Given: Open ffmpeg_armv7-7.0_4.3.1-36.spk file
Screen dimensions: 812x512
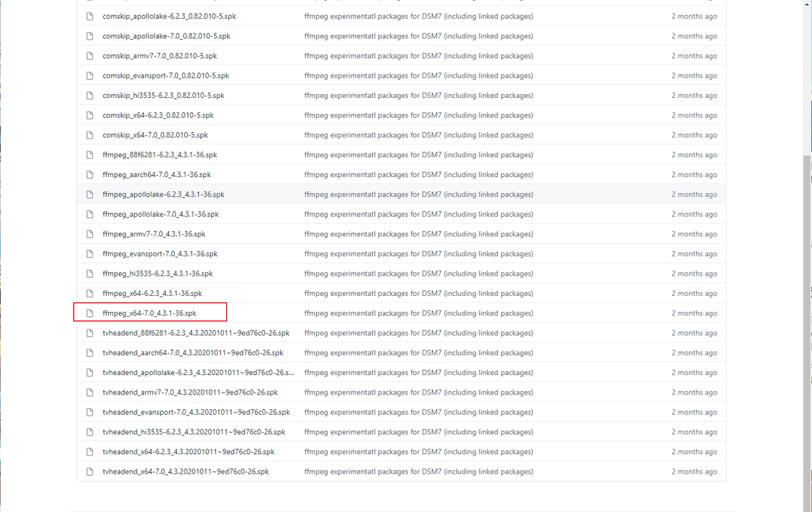Looking at the screenshot, I should click(x=154, y=234).
